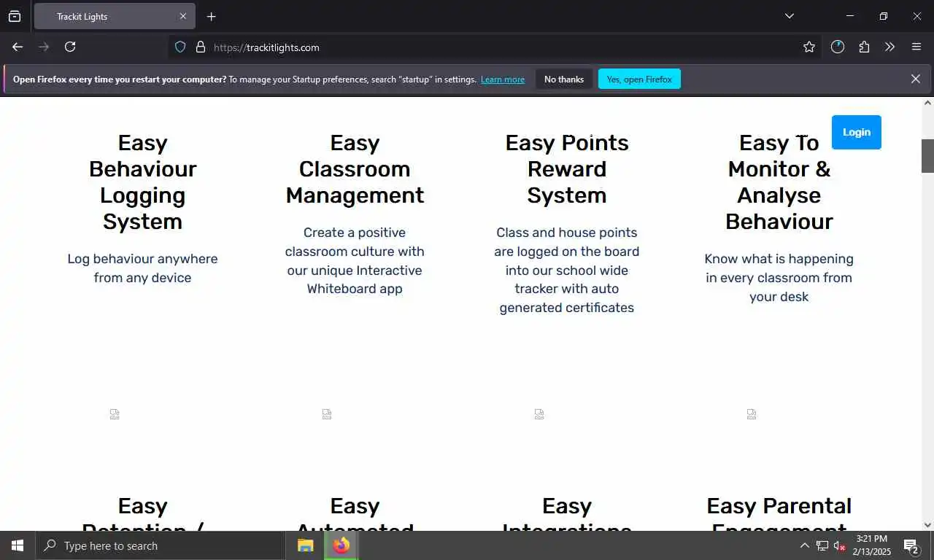The height and width of the screenshot is (560, 934).
Task: Click the greyed forward navigation arrow
Action: (44, 47)
